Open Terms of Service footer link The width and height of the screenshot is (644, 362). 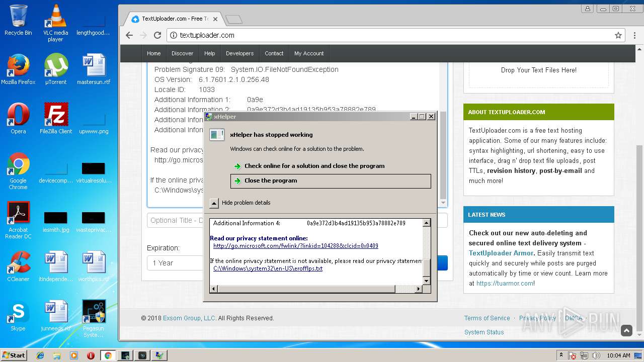point(487,318)
